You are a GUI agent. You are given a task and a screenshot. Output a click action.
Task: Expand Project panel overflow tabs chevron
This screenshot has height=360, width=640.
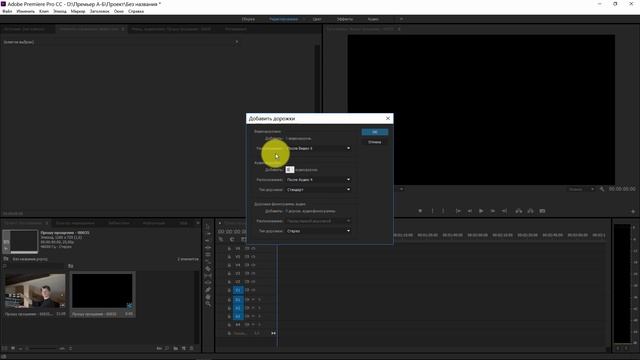[198, 223]
